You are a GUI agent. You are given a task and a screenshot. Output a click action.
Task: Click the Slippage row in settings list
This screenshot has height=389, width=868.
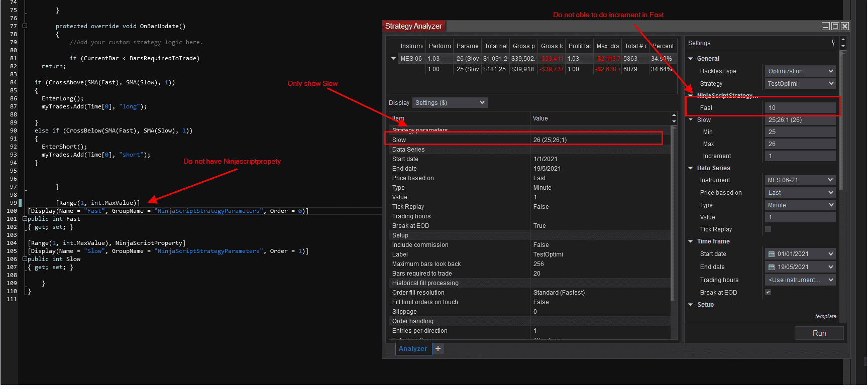pyautogui.click(x=529, y=312)
